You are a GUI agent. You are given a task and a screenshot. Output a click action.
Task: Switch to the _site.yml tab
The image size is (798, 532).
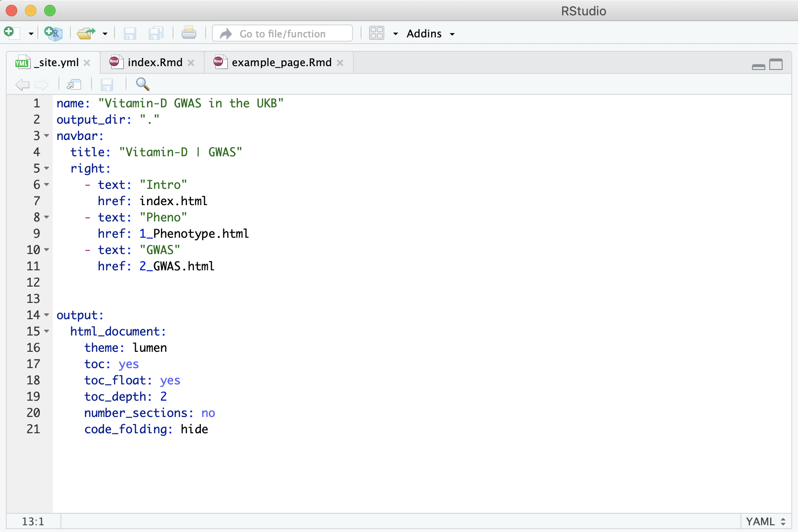(x=54, y=62)
